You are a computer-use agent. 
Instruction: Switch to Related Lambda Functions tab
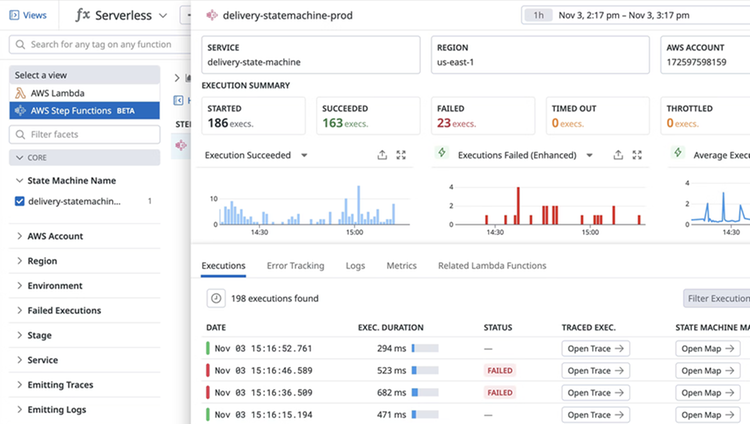(492, 266)
